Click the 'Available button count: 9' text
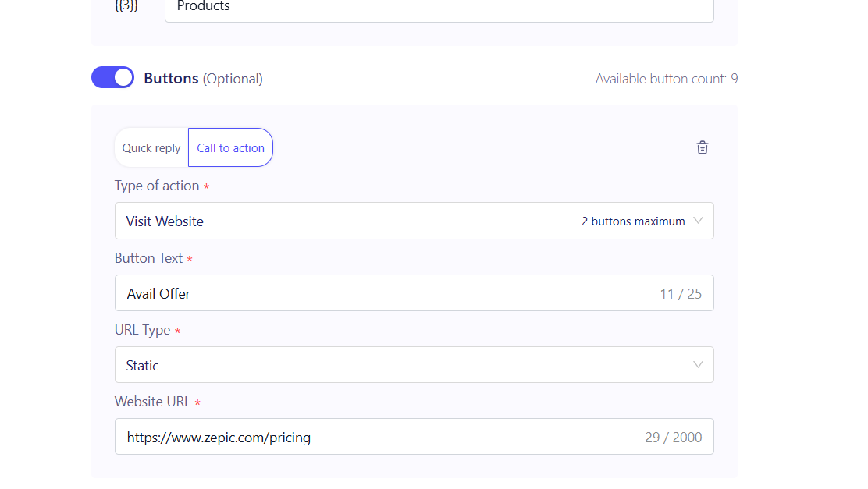Viewport: 868px width, 489px height. 666,79
